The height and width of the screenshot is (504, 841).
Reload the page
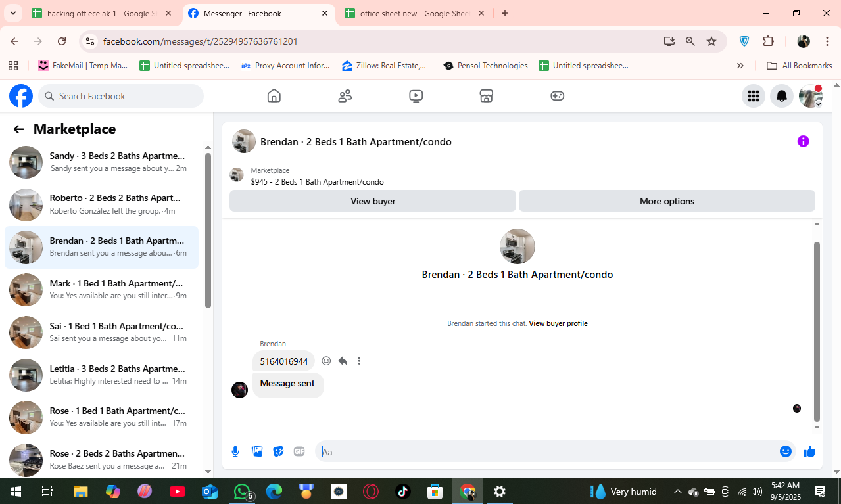[62, 41]
